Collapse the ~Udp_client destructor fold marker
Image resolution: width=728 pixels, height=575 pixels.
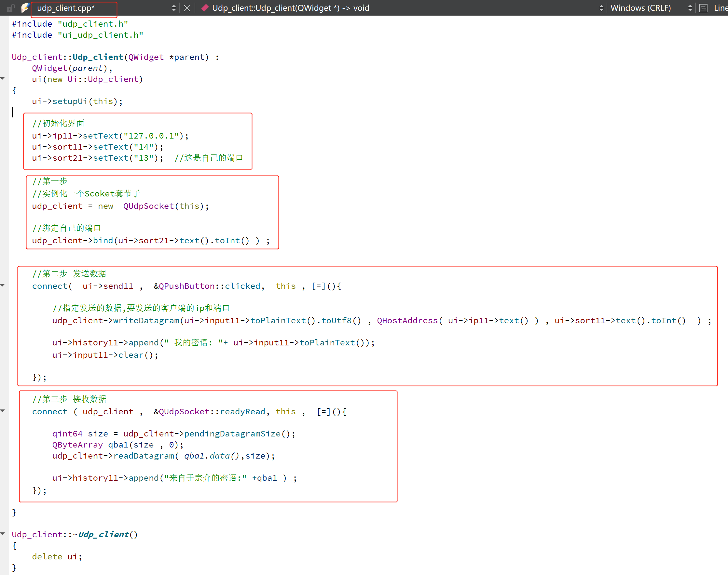[3, 534]
